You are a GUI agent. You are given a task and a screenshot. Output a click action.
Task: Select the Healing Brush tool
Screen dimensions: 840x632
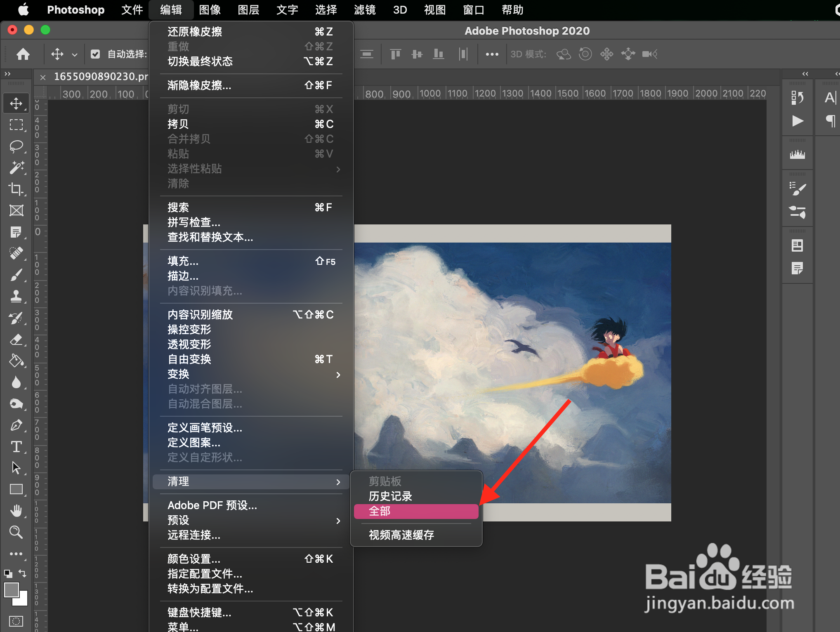click(16, 253)
